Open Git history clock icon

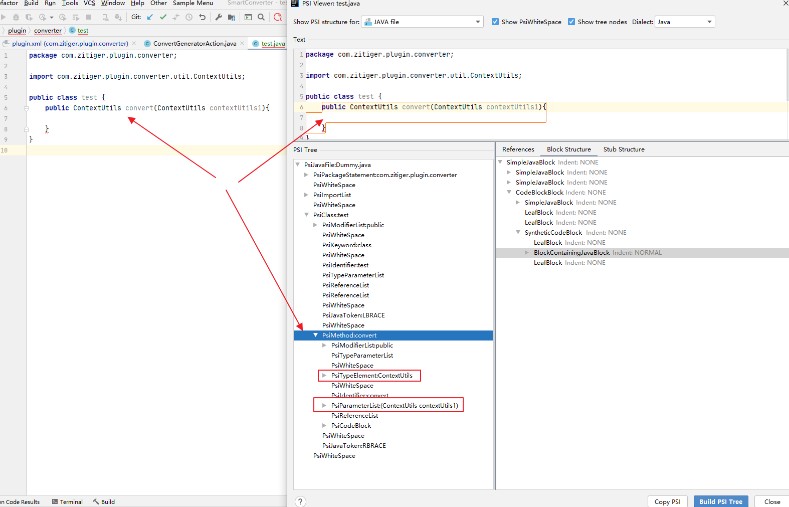point(189,17)
